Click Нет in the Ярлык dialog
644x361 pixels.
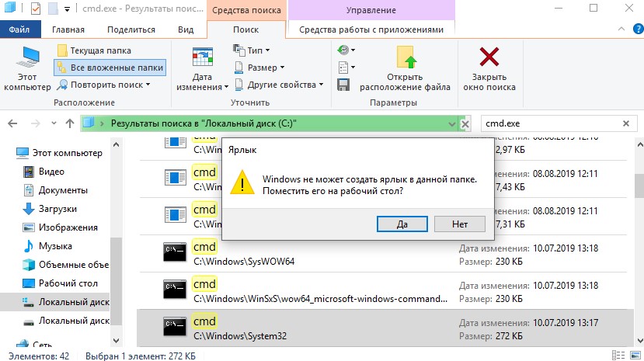pos(460,224)
